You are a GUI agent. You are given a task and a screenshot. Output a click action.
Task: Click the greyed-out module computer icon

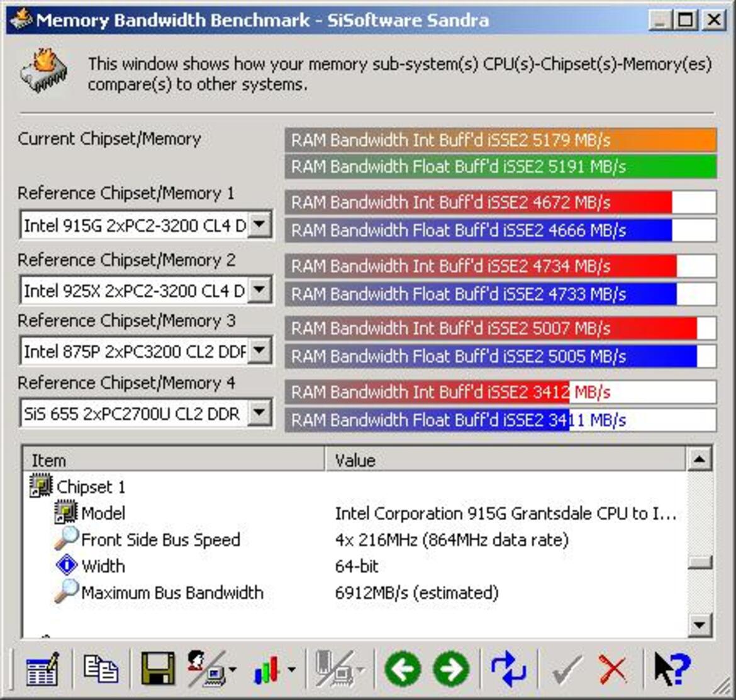[x=335, y=669]
